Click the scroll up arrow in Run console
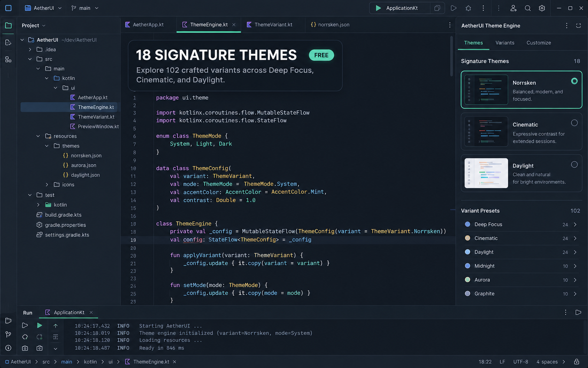The height and width of the screenshot is (368, 588). pyautogui.click(x=55, y=325)
